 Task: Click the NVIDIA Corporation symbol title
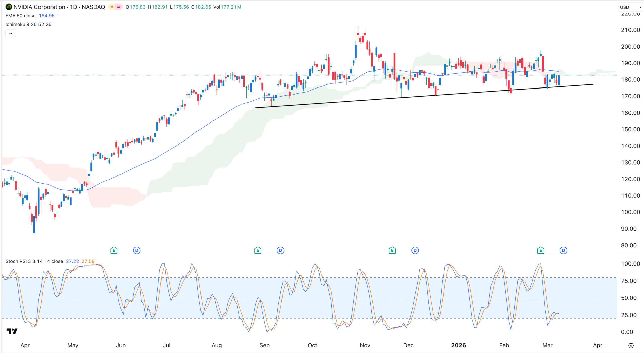tap(39, 7)
